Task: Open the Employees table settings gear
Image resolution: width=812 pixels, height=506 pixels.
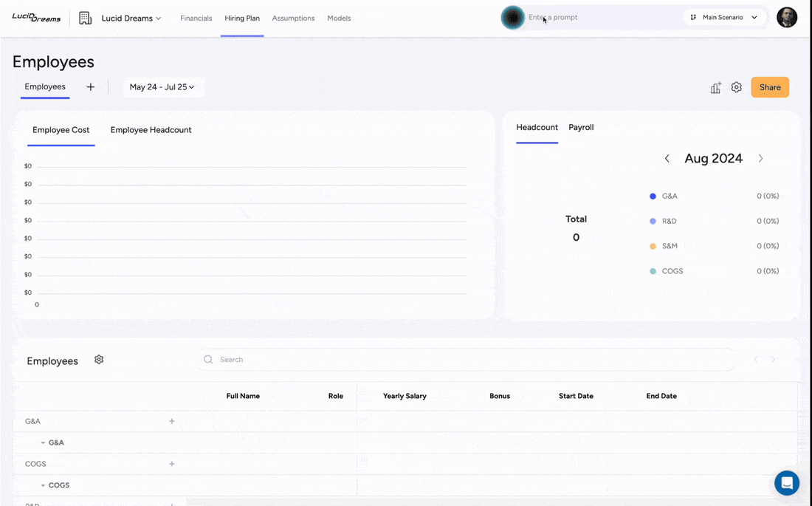Action: pos(99,360)
